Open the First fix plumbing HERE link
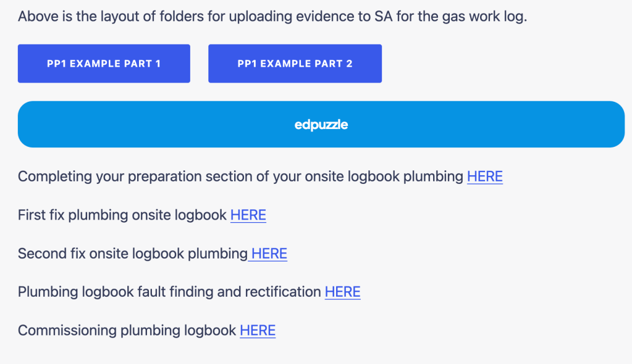Viewport: 632px width, 364px height. click(x=248, y=215)
